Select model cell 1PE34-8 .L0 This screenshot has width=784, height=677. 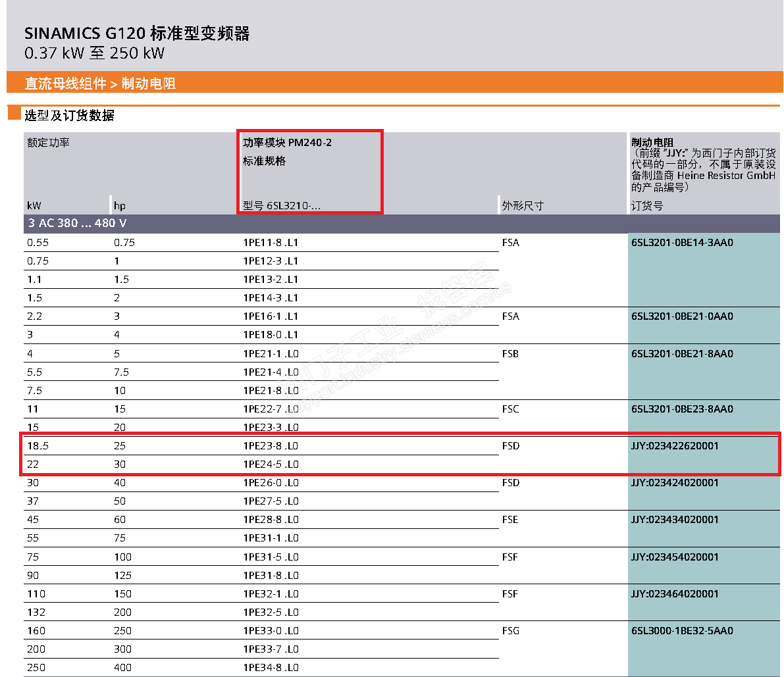271,668
